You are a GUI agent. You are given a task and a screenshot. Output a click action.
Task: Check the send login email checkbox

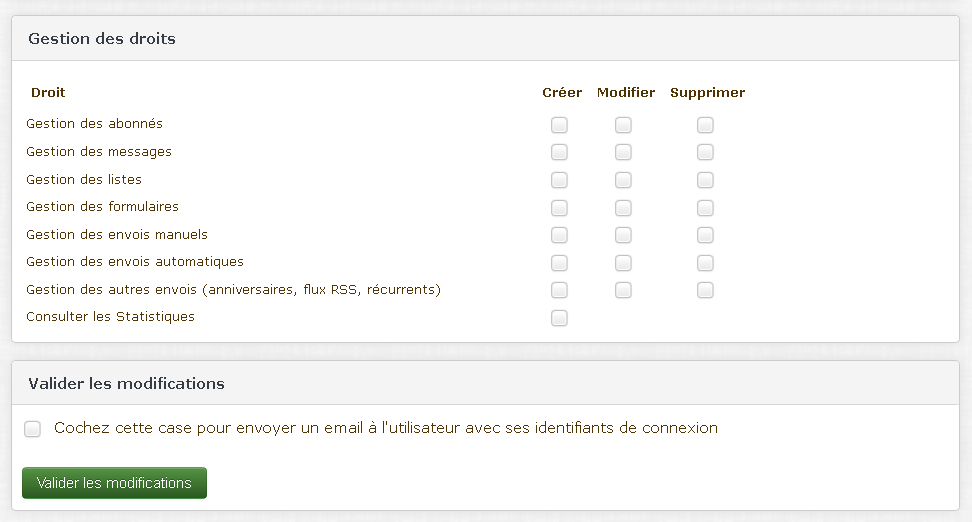click(32, 429)
